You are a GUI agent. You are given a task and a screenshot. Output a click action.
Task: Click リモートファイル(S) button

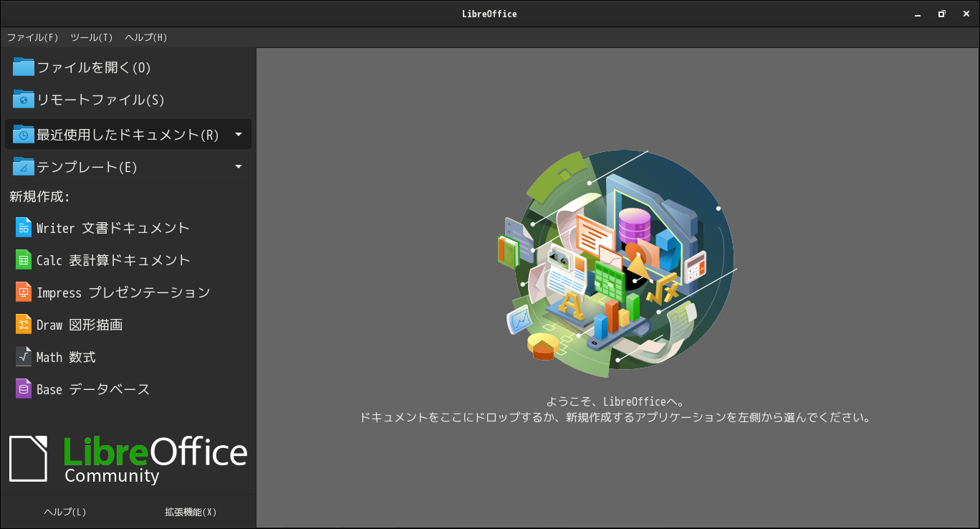[128, 99]
